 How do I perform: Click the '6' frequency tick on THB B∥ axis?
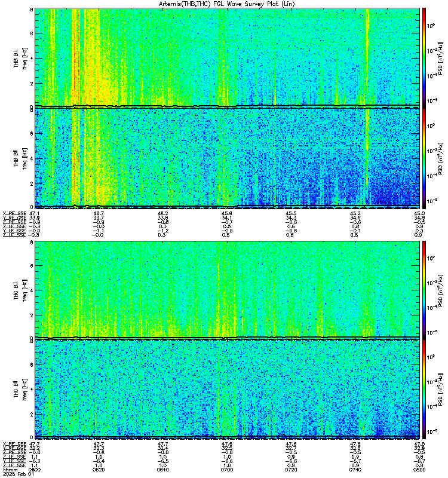point(32,133)
